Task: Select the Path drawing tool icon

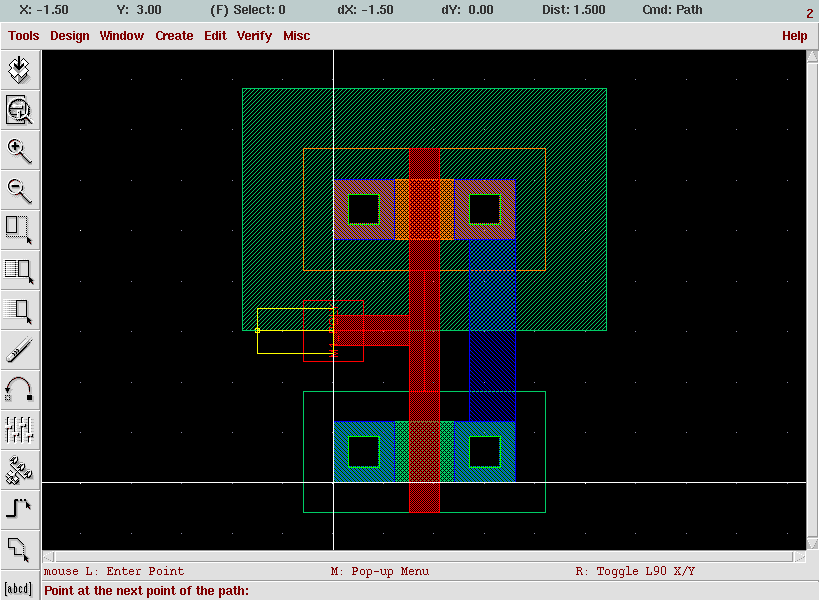Action: click(20, 509)
